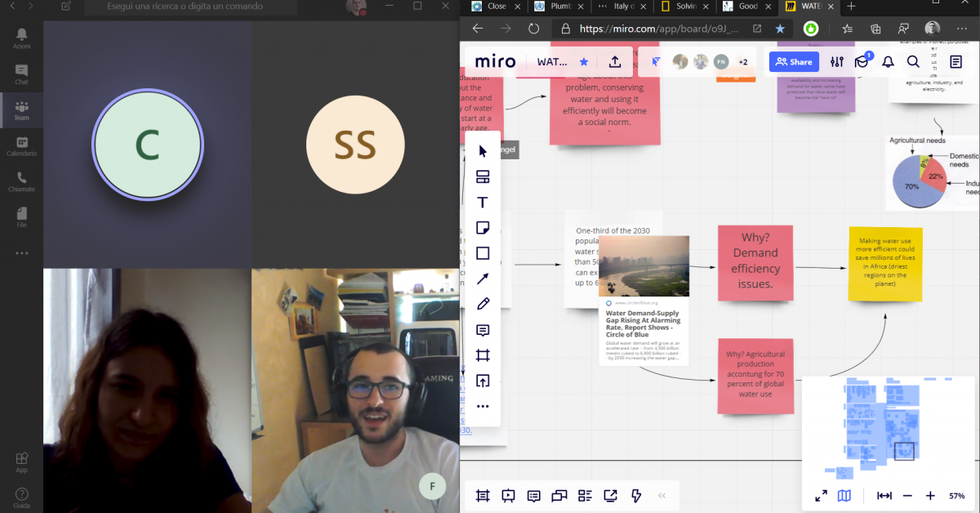Star the board as favorite
Image resolution: width=980 pixels, height=513 pixels.
584,62
